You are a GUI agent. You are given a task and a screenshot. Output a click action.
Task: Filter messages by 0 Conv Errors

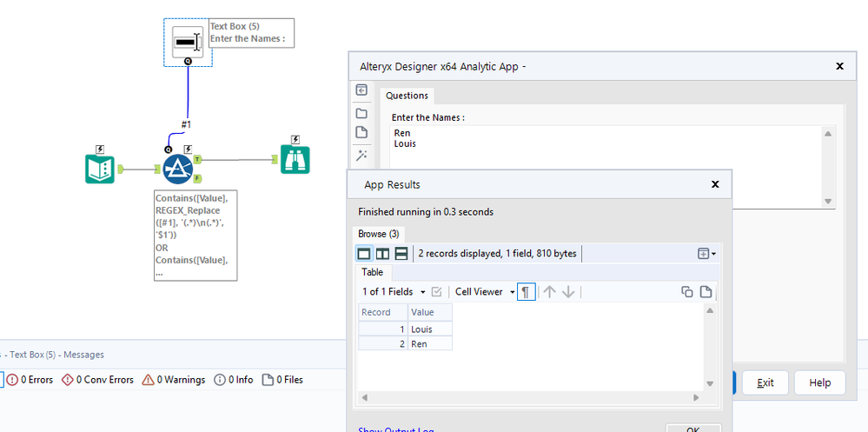click(97, 380)
